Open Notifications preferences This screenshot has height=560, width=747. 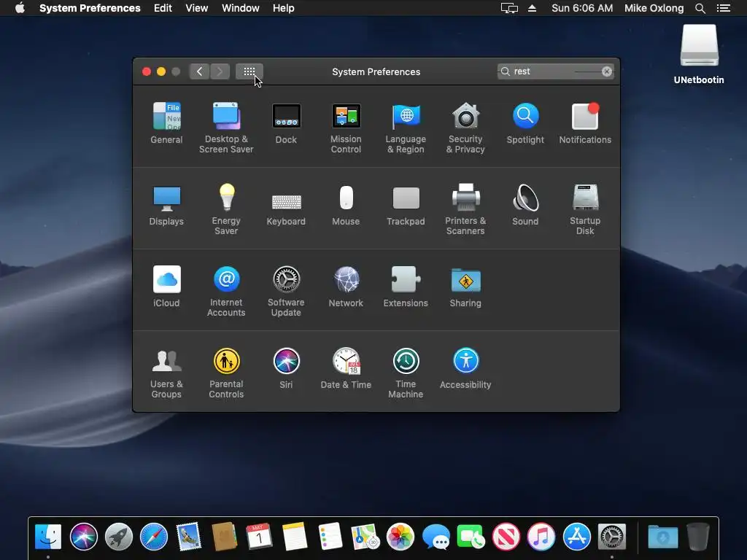pyautogui.click(x=585, y=122)
